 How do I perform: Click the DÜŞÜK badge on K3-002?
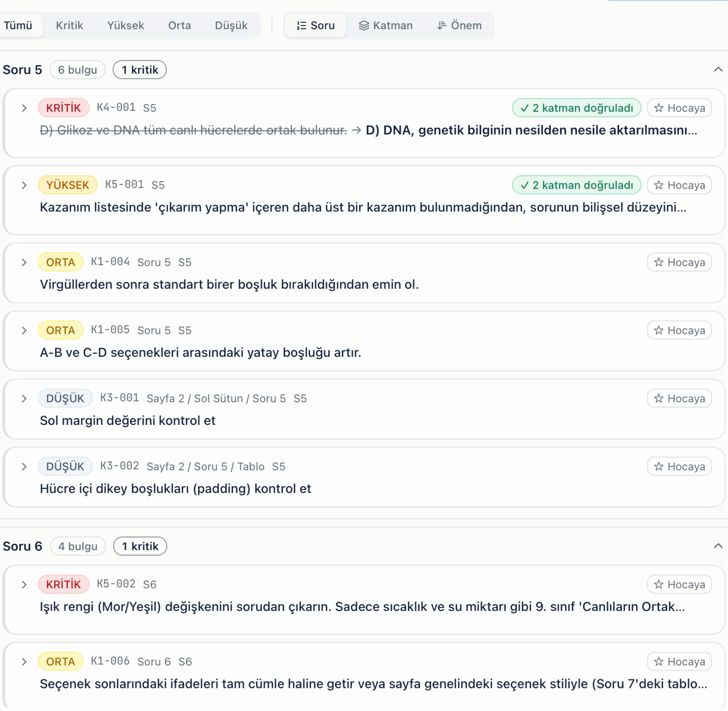coord(65,466)
